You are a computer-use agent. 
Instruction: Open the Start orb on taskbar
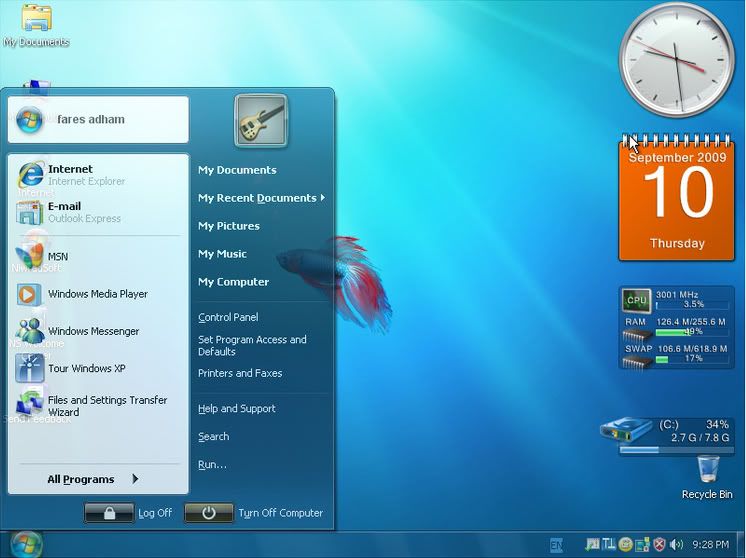pos(26,545)
